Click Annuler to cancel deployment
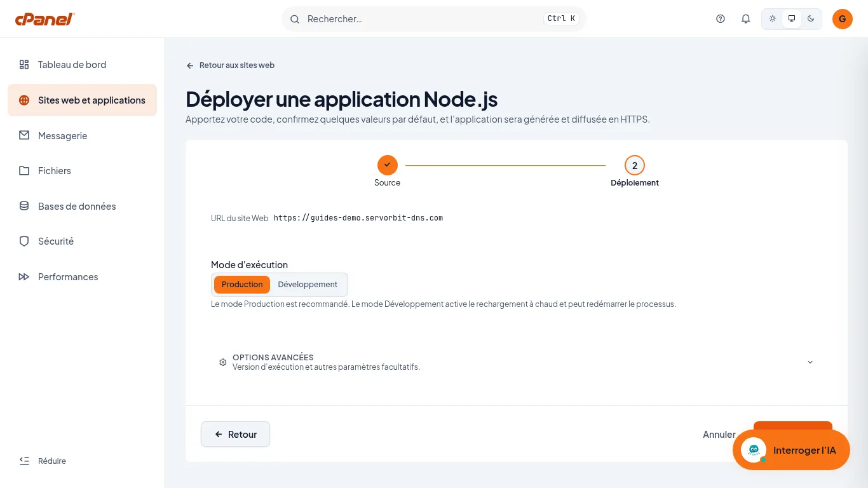 point(719,435)
